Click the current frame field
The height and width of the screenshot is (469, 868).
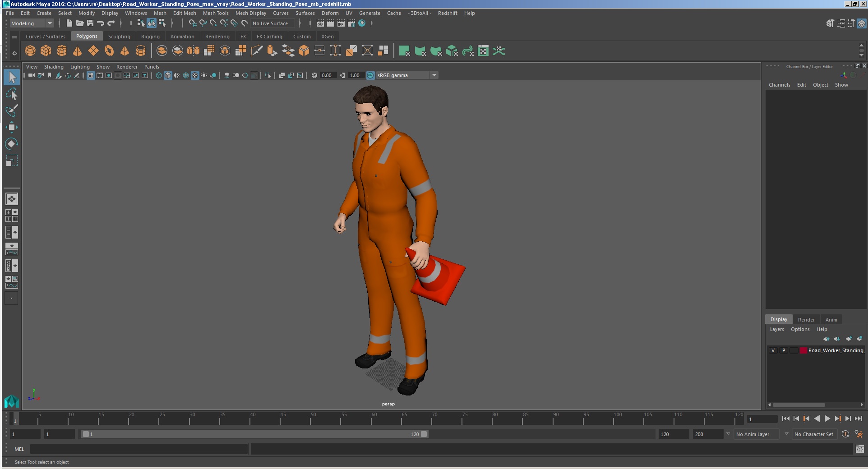762,419
